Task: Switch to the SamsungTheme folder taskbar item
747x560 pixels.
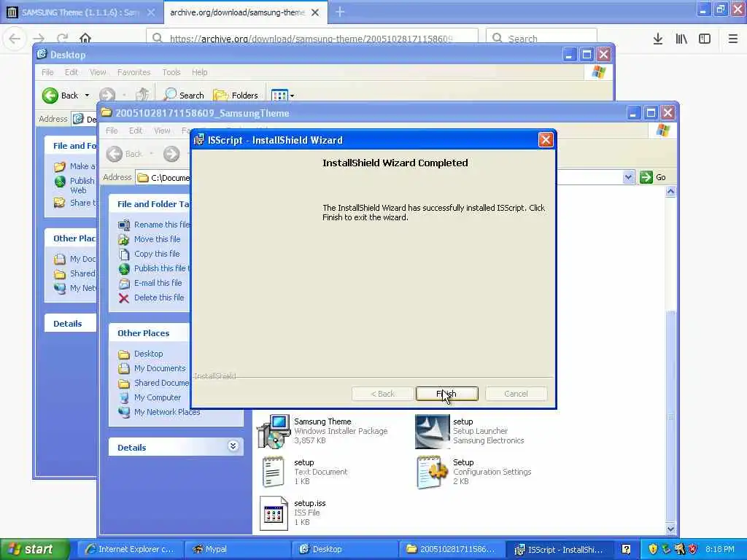Action: [x=452, y=549]
